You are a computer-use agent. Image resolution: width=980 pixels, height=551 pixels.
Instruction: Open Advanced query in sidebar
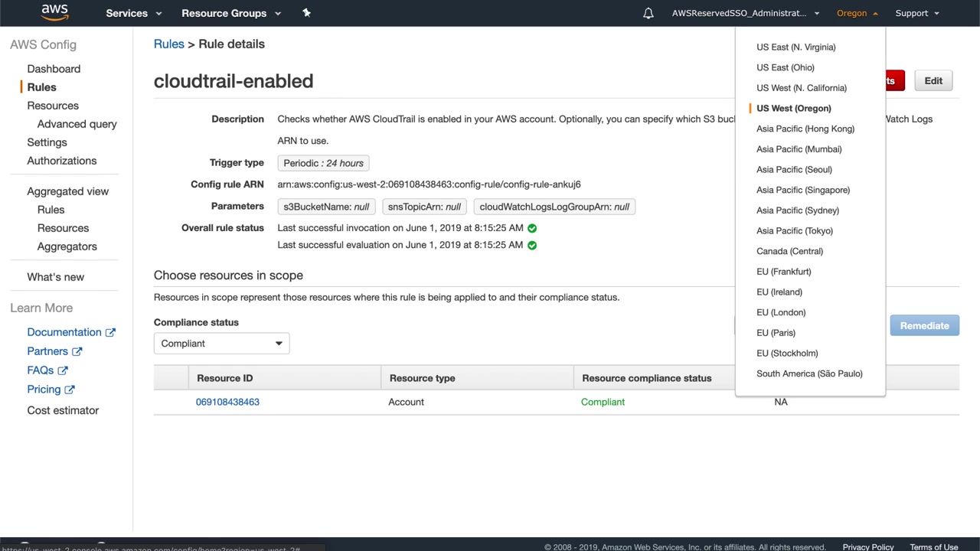pyautogui.click(x=77, y=124)
